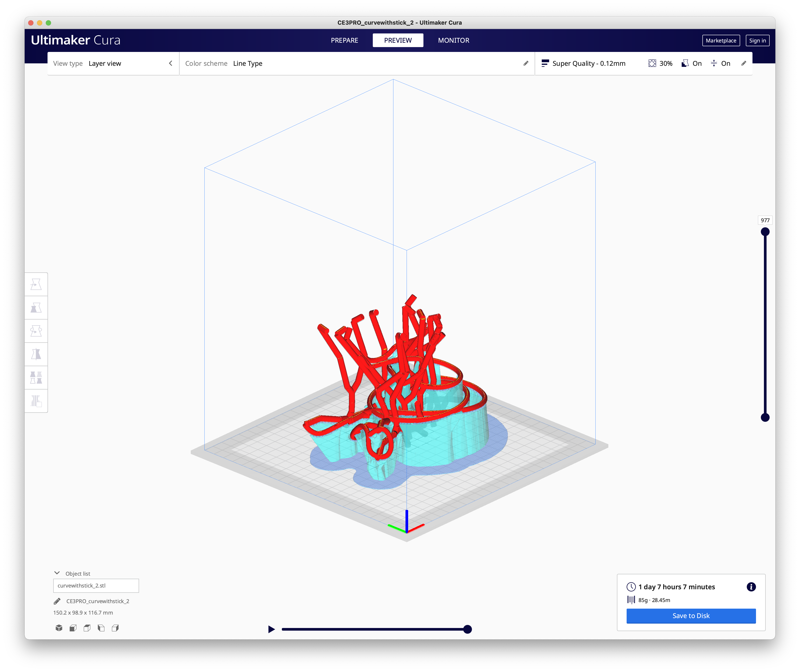Select the Mirror tool in the left toolbar
800x672 pixels.
(36, 354)
